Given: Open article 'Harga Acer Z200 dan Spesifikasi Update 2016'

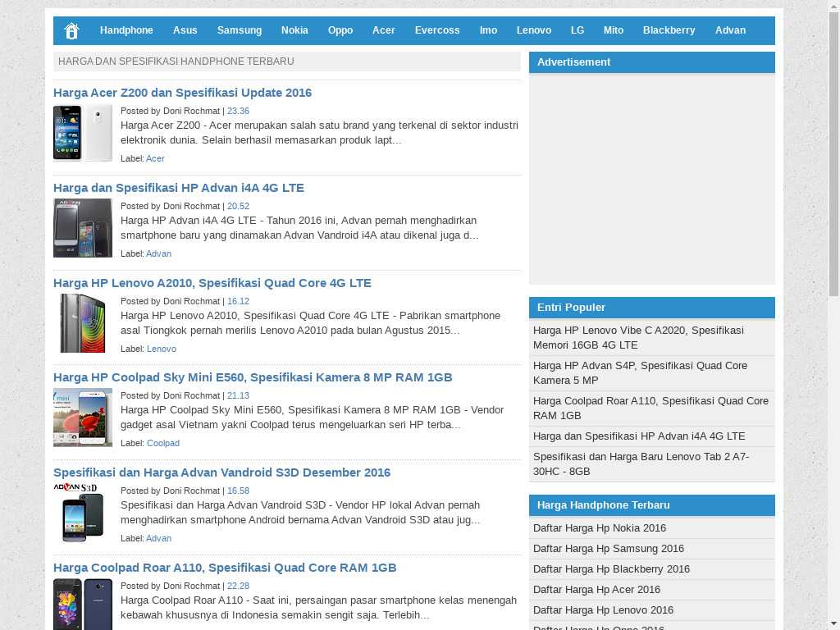Looking at the screenshot, I should pyautogui.click(x=182, y=93).
